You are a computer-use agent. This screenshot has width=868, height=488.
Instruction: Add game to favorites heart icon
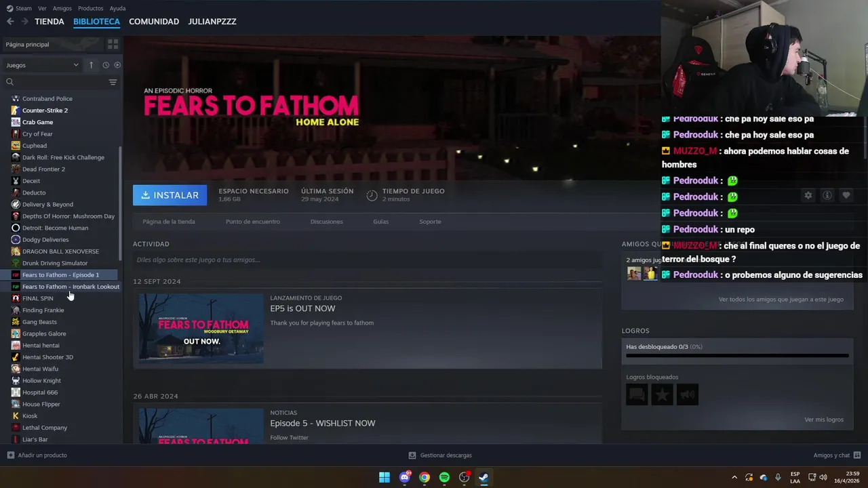tap(846, 195)
